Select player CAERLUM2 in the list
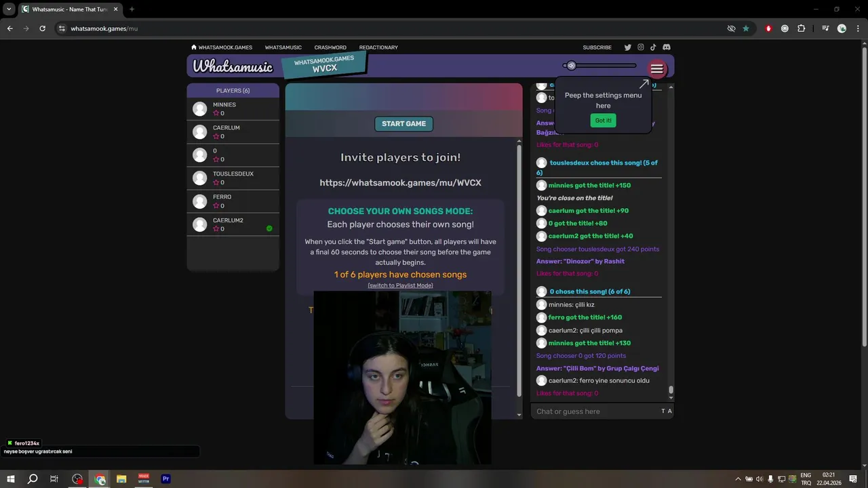 click(233, 224)
